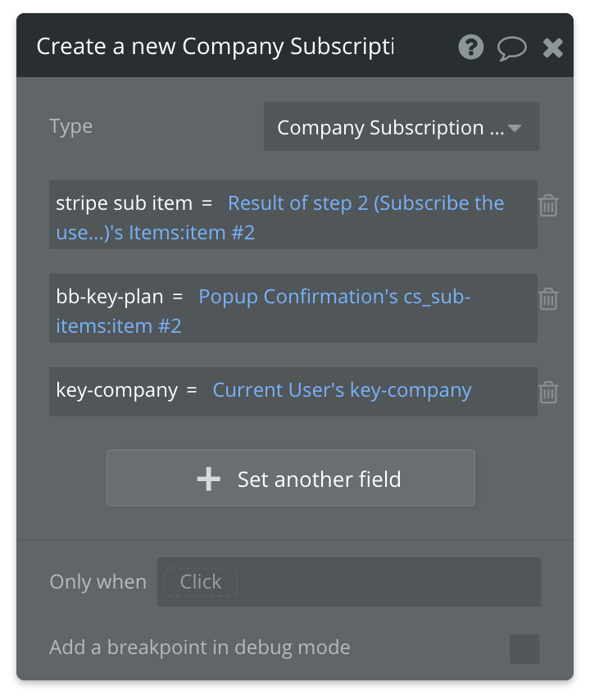Click the plus icon on Set another field
Image resolution: width=590 pixels, height=700 pixels.
click(x=209, y=479)
